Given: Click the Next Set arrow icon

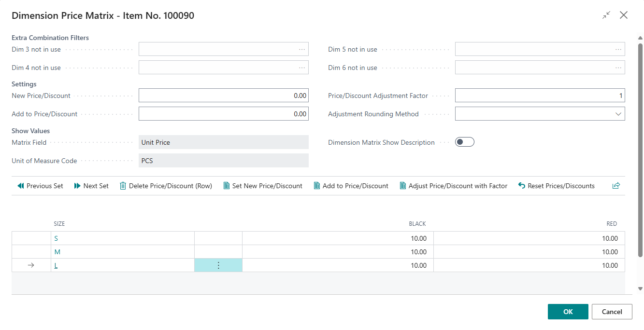Looking at the screenshot, I should coord(77,186).
